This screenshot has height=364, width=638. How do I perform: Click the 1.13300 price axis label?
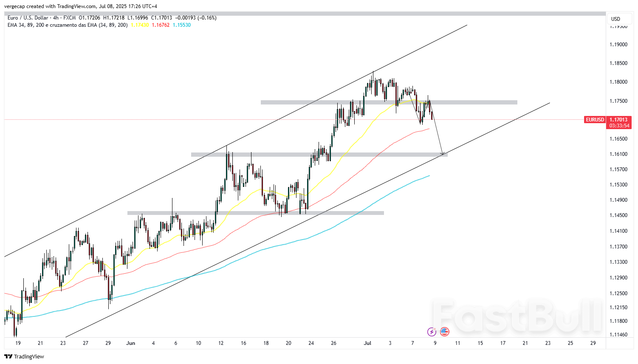tap(618, 262)
